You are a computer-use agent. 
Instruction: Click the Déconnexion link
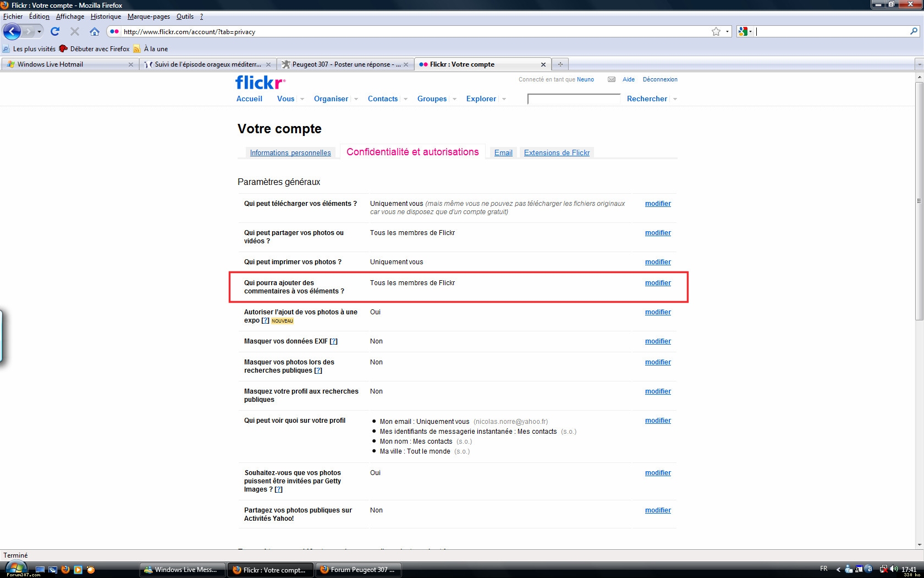(660, 79)
